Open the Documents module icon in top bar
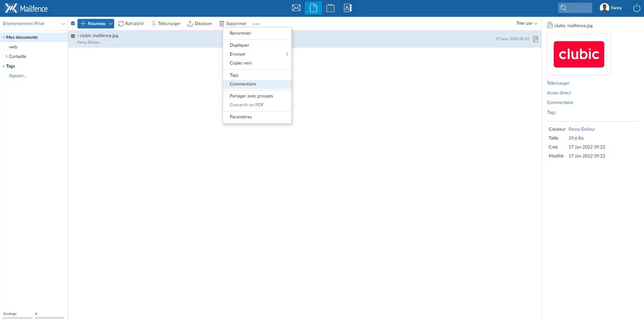The height and width of the screenshot is (320, 644). coord(313,8)
